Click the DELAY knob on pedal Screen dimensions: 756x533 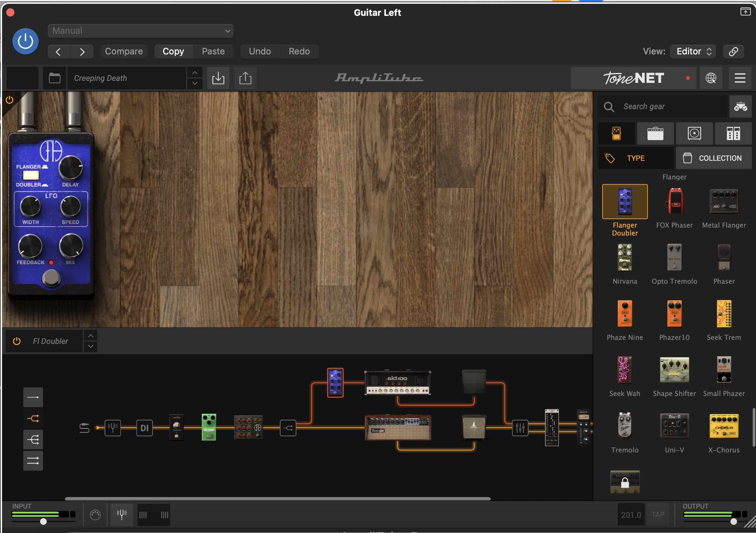71,168
